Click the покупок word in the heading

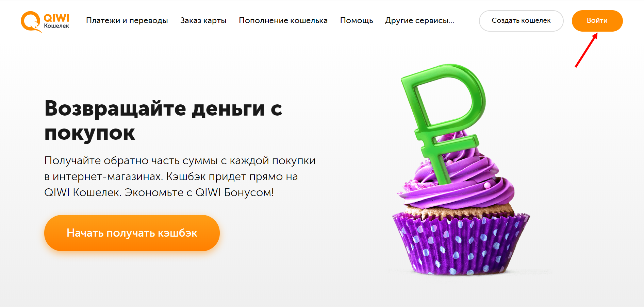click(90, 133)
